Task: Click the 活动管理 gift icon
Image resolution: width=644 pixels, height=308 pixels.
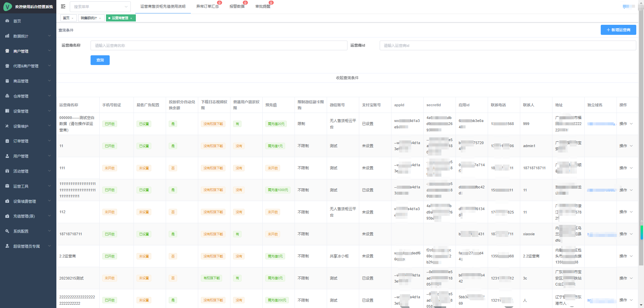Action: [x=7, y=171]
